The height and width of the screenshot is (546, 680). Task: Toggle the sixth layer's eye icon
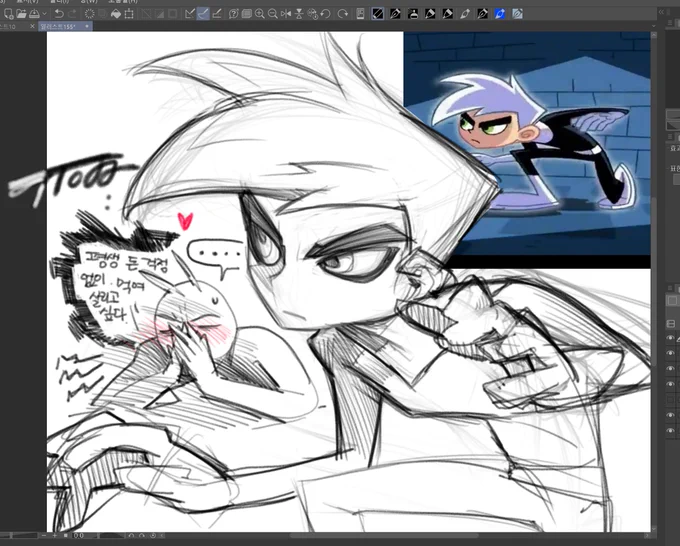point(670,415)
